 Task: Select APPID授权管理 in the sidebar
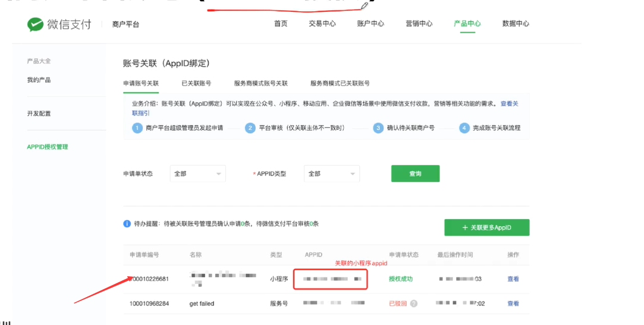click(48, 147)
